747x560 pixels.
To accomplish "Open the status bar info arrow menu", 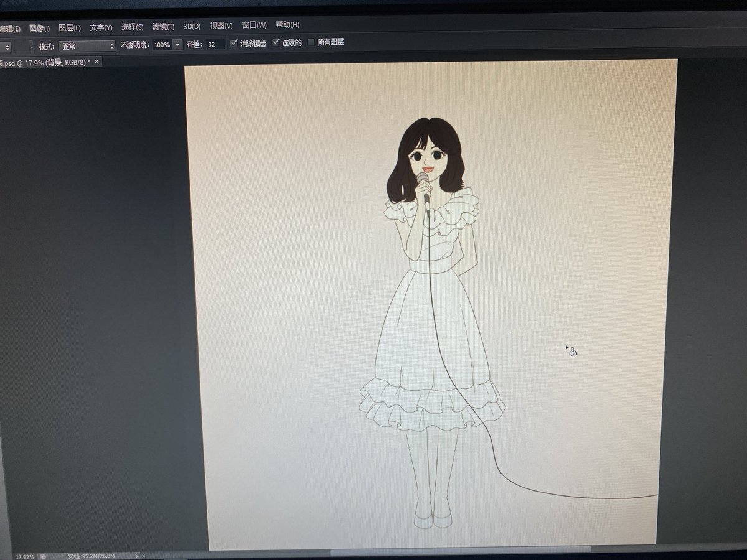I will pyautogui.click(x=136, y=555).
